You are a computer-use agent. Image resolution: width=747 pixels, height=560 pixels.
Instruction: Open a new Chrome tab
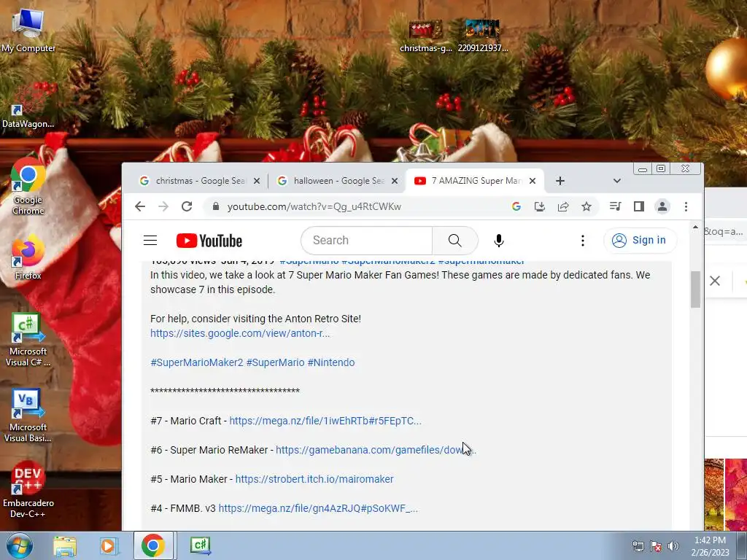pyautogui.click(x=560, y=181)
